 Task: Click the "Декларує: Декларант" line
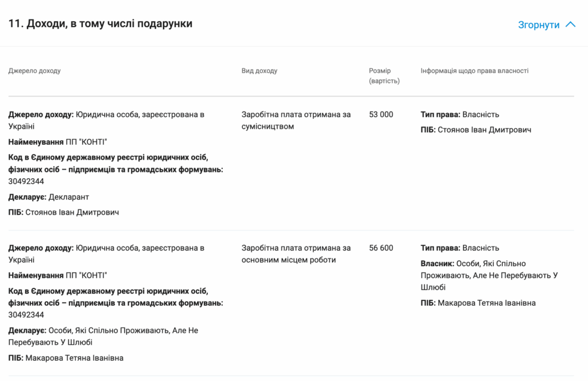[49, 197]
